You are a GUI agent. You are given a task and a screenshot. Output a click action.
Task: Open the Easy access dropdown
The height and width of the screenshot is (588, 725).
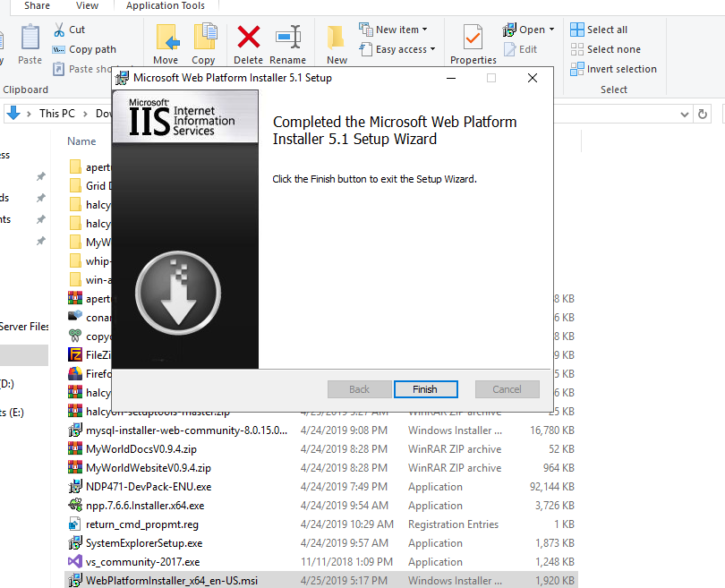[397, 49]
